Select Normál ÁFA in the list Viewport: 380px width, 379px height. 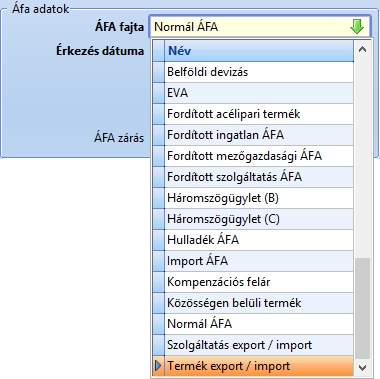point(259,324)
